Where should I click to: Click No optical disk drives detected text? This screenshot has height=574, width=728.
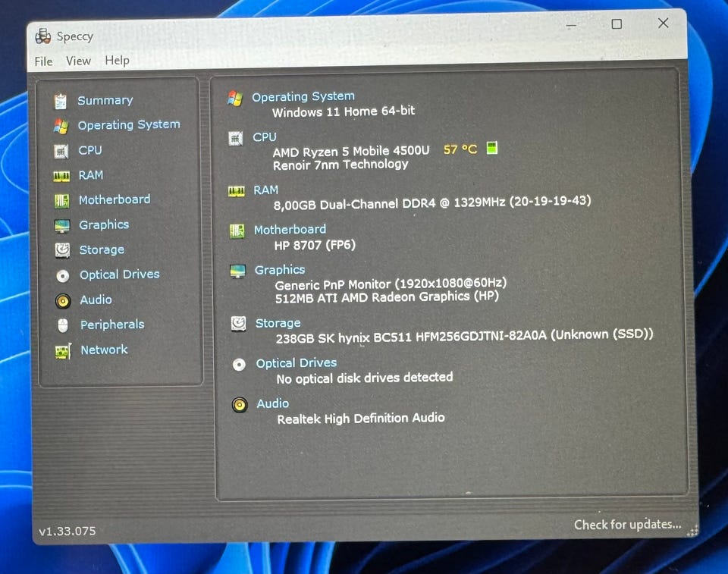pos(365,378)
